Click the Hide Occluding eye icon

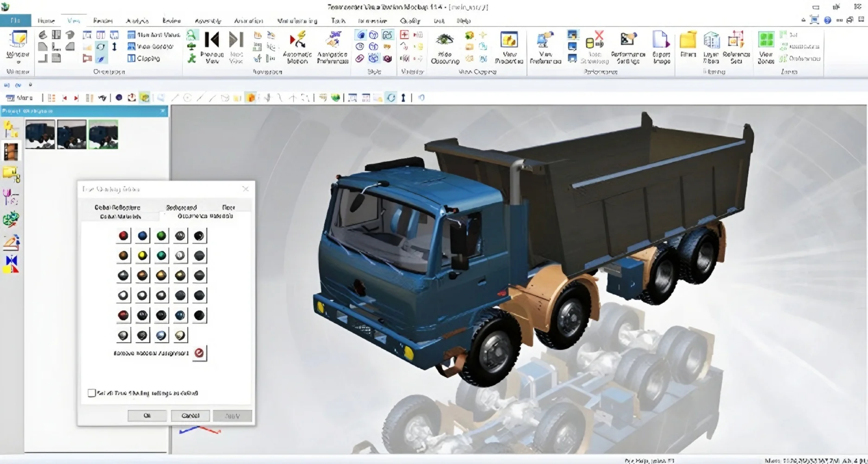click(445, 40)
